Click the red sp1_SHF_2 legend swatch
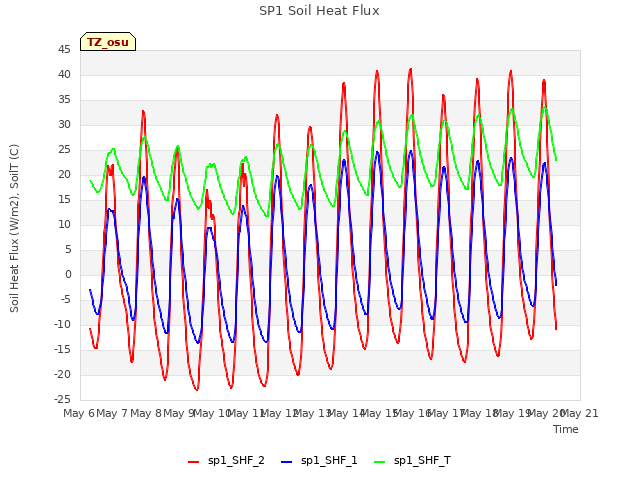The height and width of the screenshot is (480, 640). point(193,462)
